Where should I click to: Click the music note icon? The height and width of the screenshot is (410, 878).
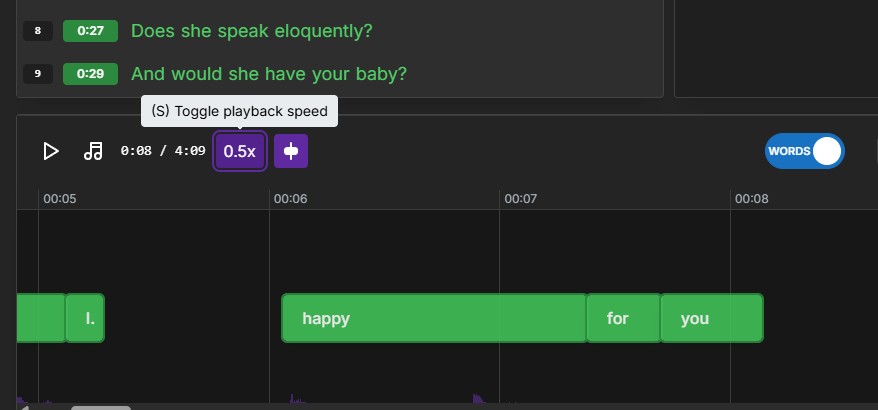click(94, 151)
